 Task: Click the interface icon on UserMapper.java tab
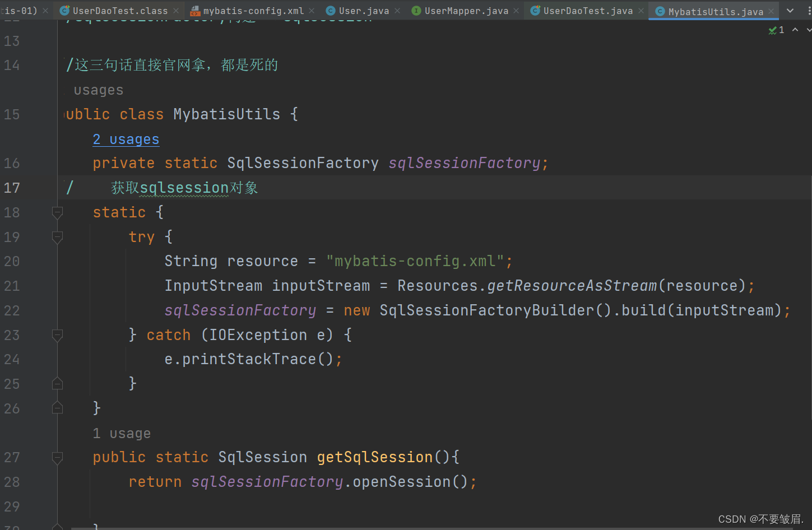(x=416, y=11)
